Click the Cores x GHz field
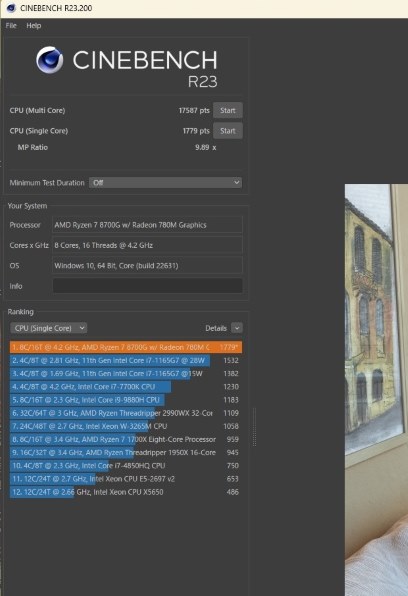Screen dimensions: 408x596 147,245
